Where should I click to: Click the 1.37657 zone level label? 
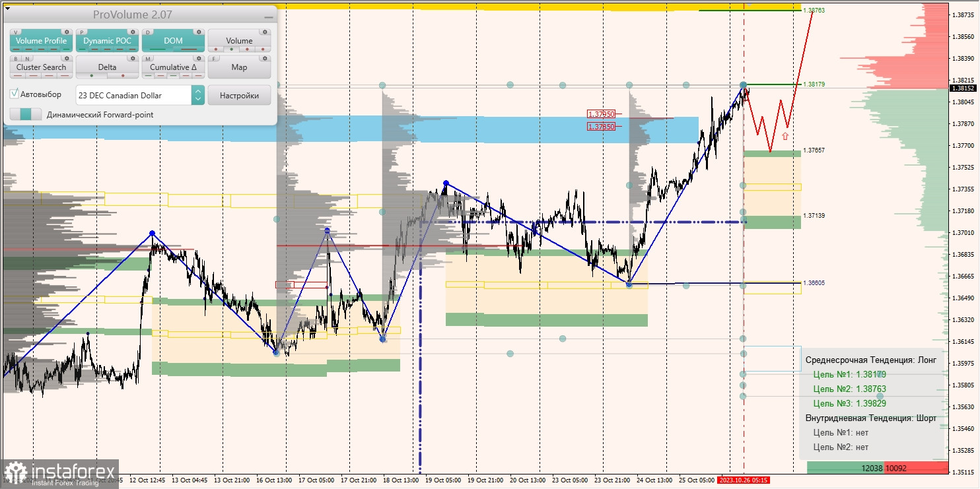pyautogui.click(x=814, y=150)
